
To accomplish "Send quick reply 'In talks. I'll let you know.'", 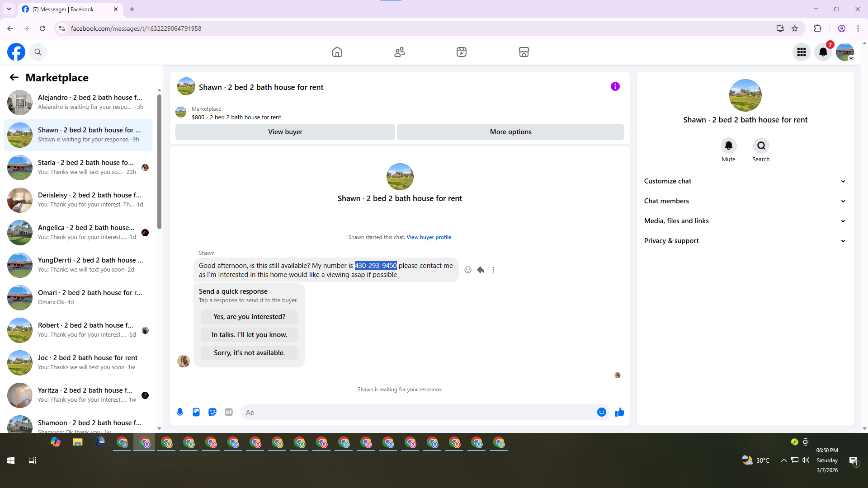I will (x=250, y=335).
